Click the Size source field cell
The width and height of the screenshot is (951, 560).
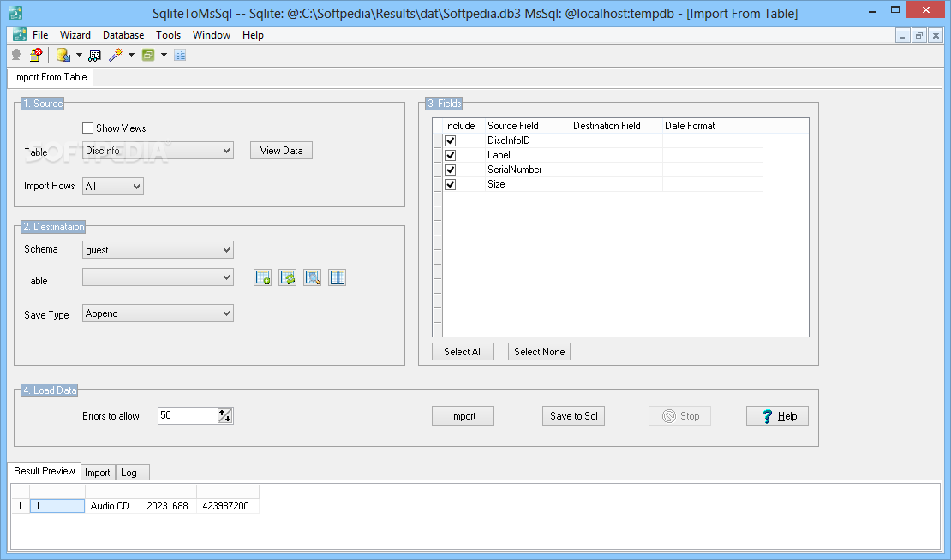click(528, 184)
